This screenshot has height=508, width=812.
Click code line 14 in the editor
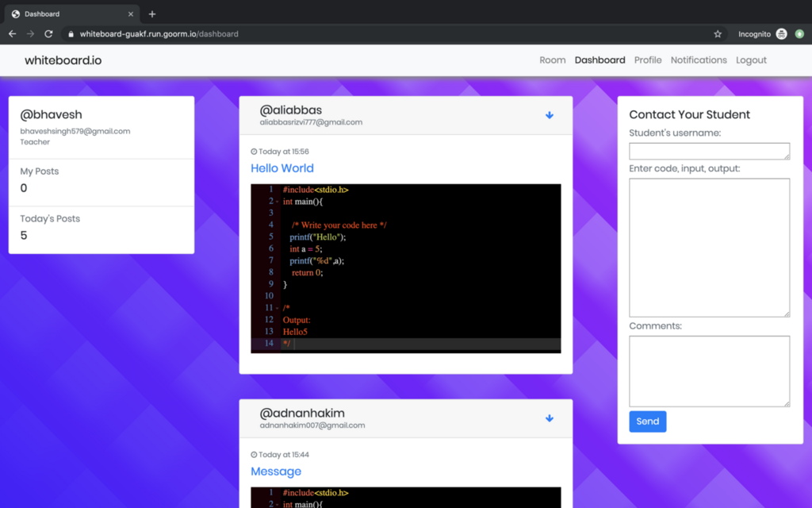click(405, 343)
